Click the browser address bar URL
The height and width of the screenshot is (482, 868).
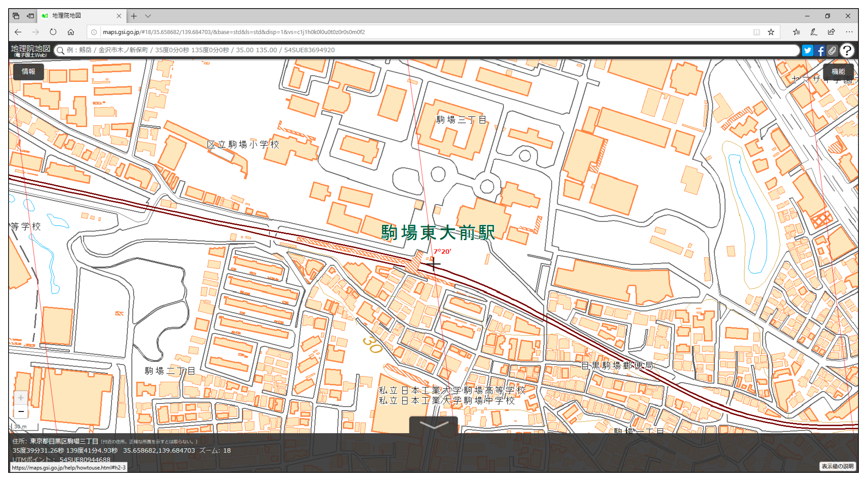234,32
